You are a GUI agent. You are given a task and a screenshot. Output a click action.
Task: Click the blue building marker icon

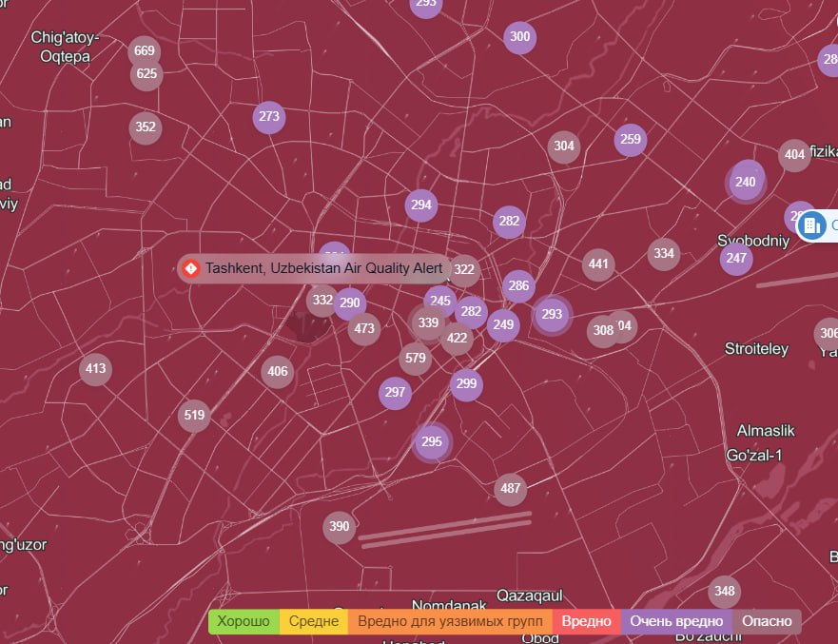click(x=811, y=225)
